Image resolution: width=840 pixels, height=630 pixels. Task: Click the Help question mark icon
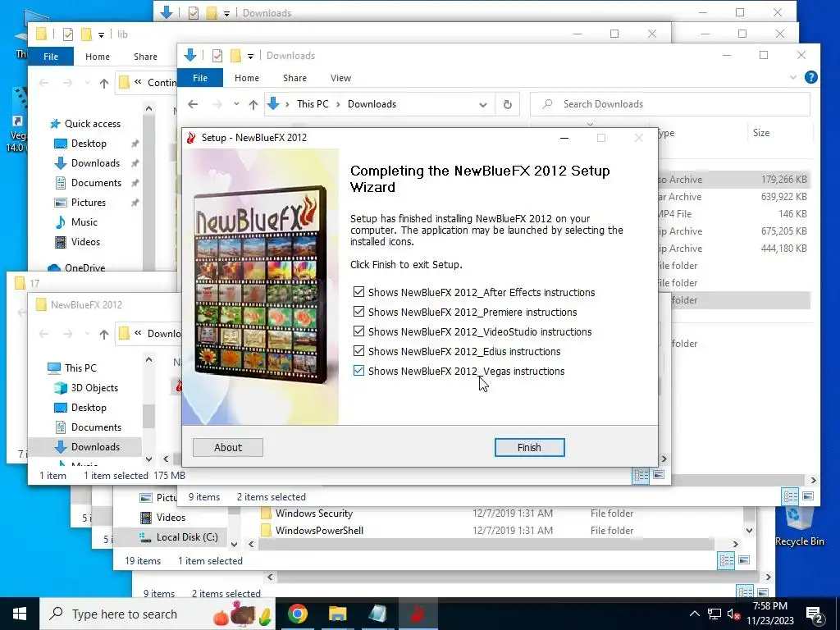(x=811, y=77)
